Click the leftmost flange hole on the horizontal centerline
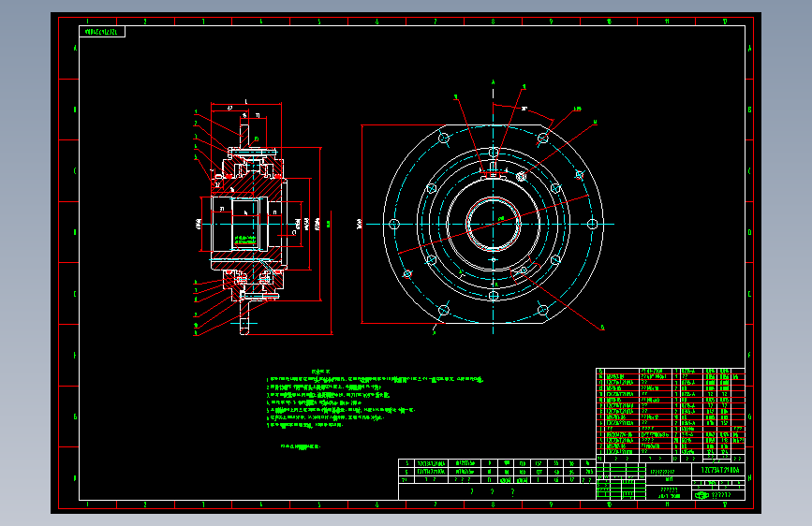Viewport: 812px width, 526px height. (x=394, y=225)
